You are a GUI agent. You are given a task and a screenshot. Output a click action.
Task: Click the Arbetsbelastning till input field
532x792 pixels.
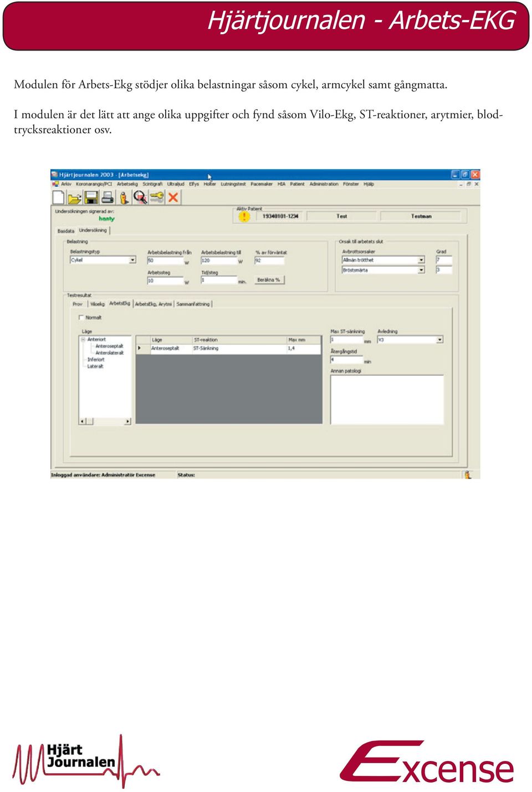[x=219, y=260]
